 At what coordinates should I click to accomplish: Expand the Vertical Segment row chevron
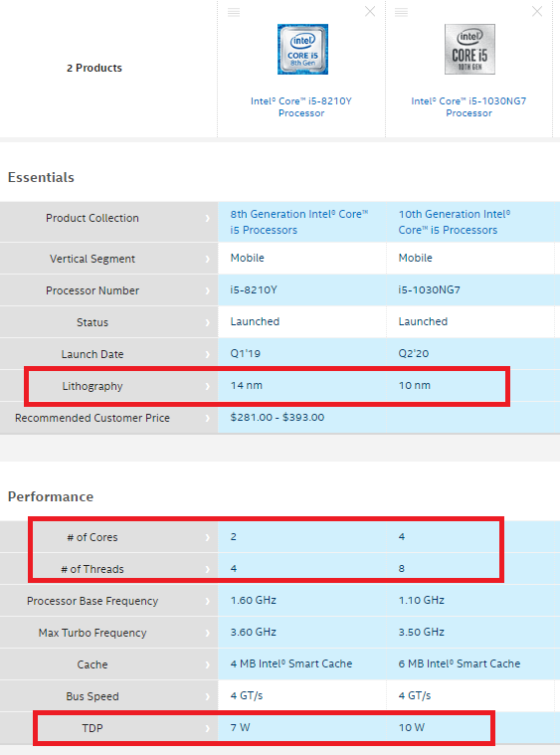coord(208,259)
